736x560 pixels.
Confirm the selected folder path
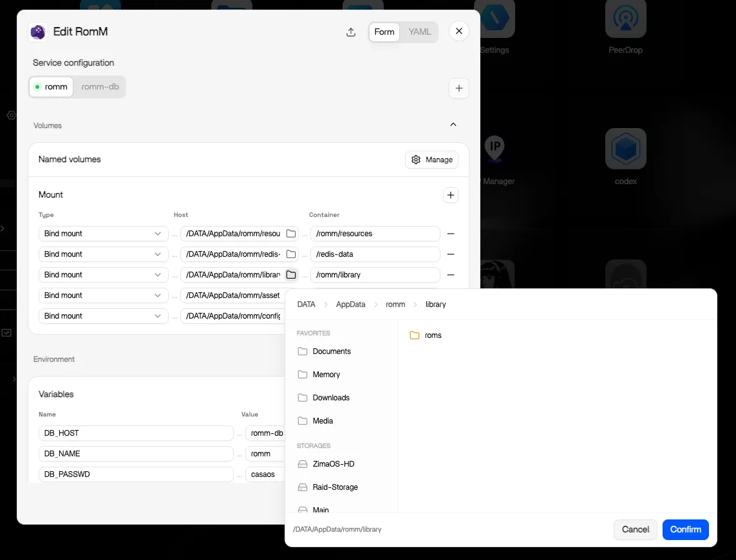pos(685,530)
